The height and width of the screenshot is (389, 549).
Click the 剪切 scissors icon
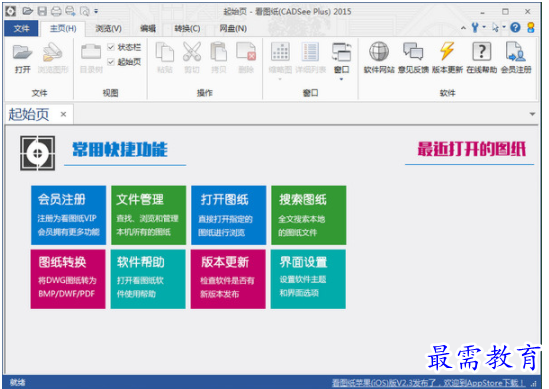(192, 53)
